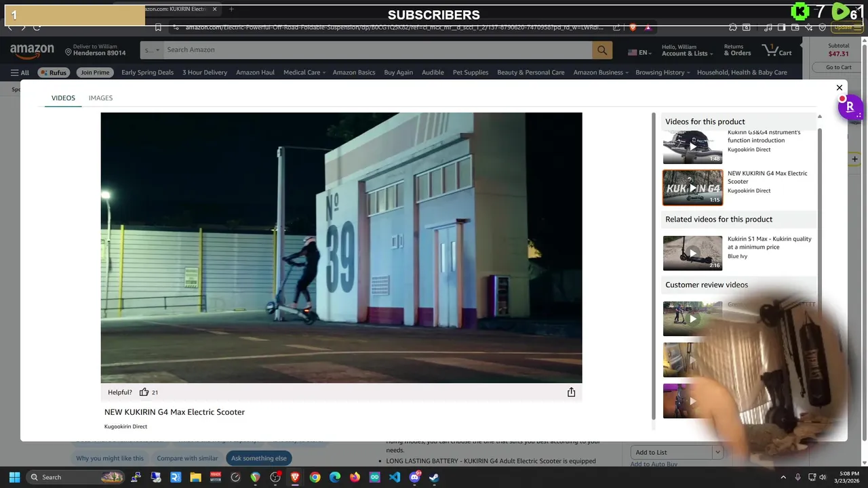The height and width of the screenshot is (488, 868).
Task: Open Amazon Basics nav item
Action: point(354,73)
